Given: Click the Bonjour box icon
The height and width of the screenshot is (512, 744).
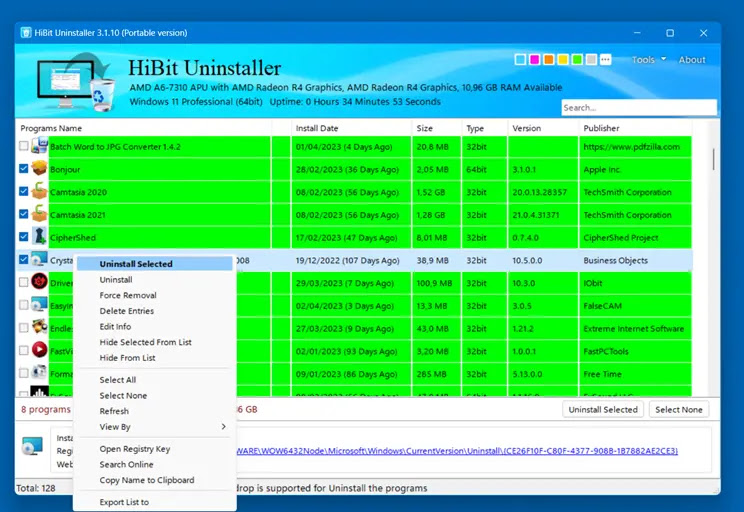Looking at the screenshot, I should 39,168.
